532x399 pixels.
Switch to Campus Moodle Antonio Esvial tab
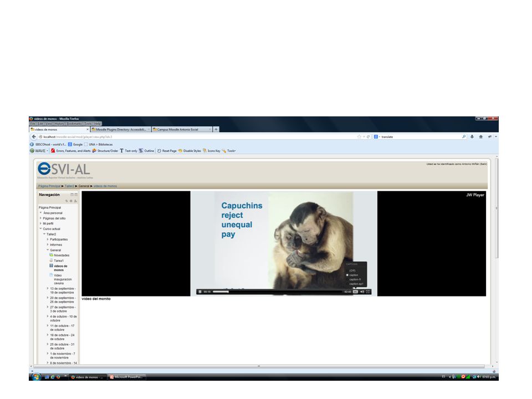point(182,129)
